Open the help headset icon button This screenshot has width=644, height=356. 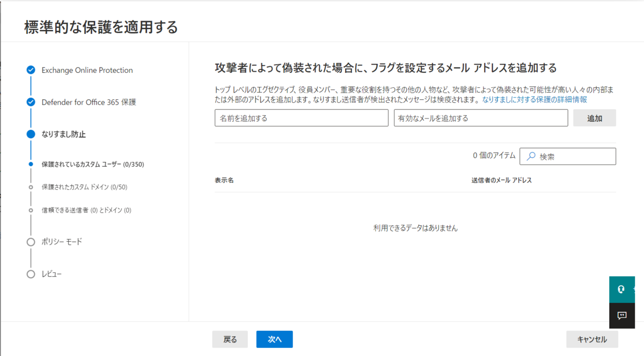tap(622, 289)
